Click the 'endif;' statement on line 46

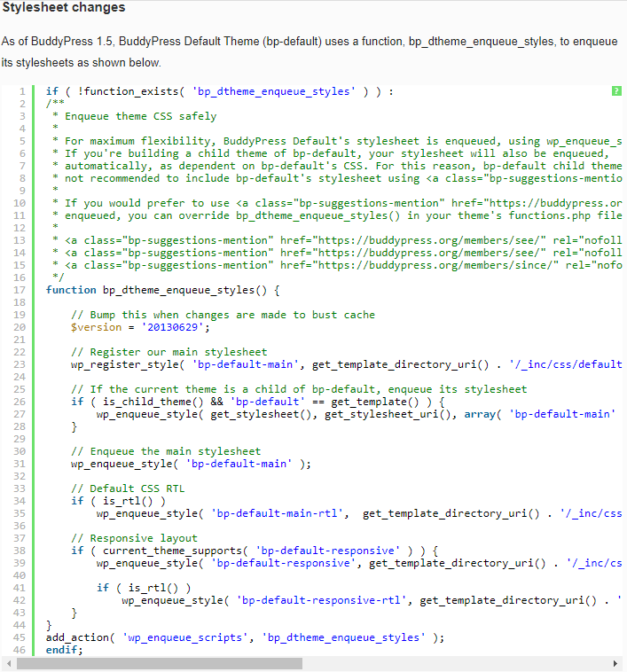tap(64, 651)
